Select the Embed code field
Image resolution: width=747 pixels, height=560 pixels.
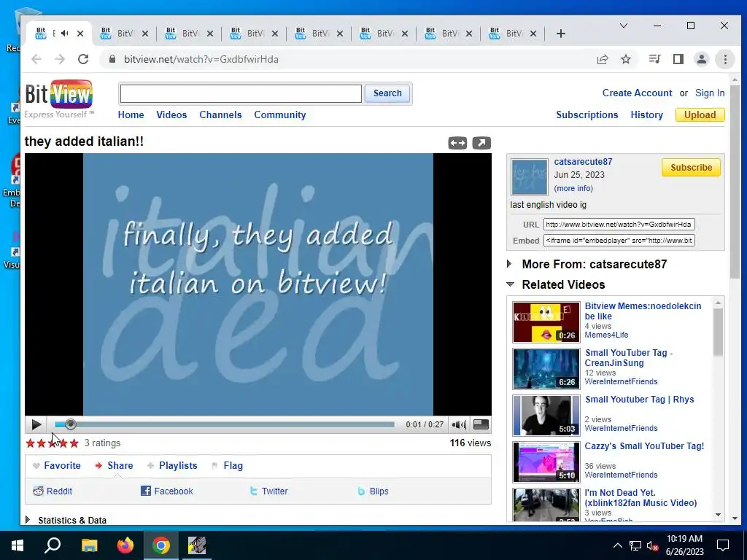[x=619, y=241]
